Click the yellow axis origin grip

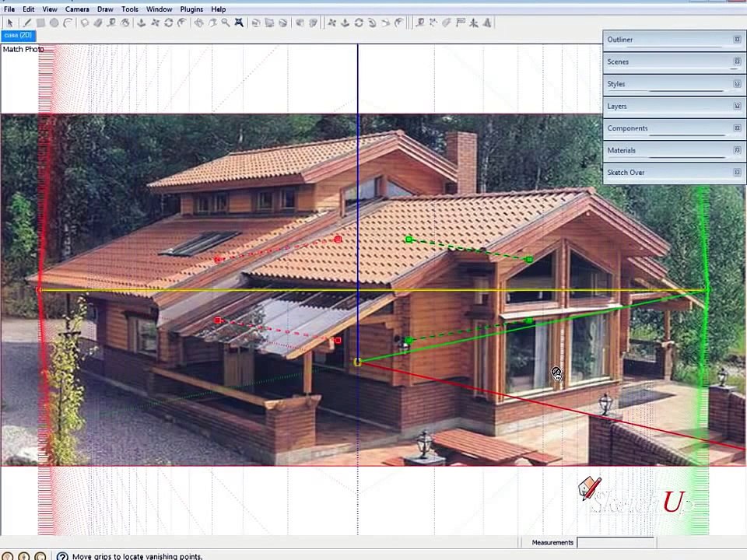(358, 362)
